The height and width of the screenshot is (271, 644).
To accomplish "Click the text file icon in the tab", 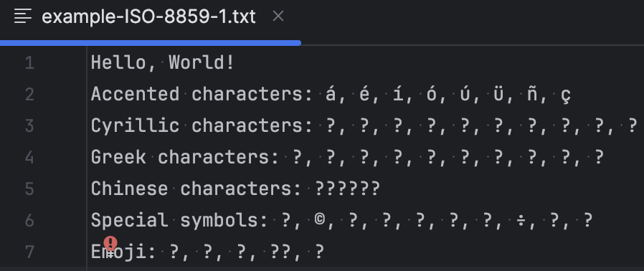I will click(x=22, y=16).
